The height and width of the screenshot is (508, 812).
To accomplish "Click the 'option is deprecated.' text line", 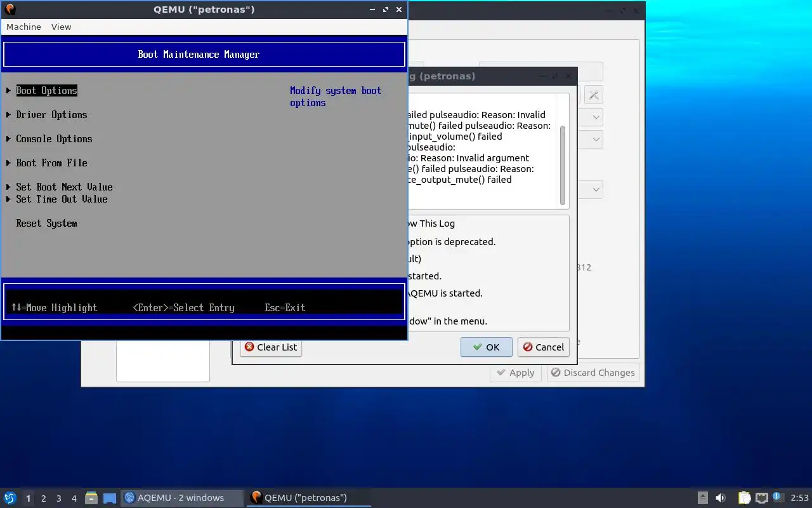I will [451, 242].
